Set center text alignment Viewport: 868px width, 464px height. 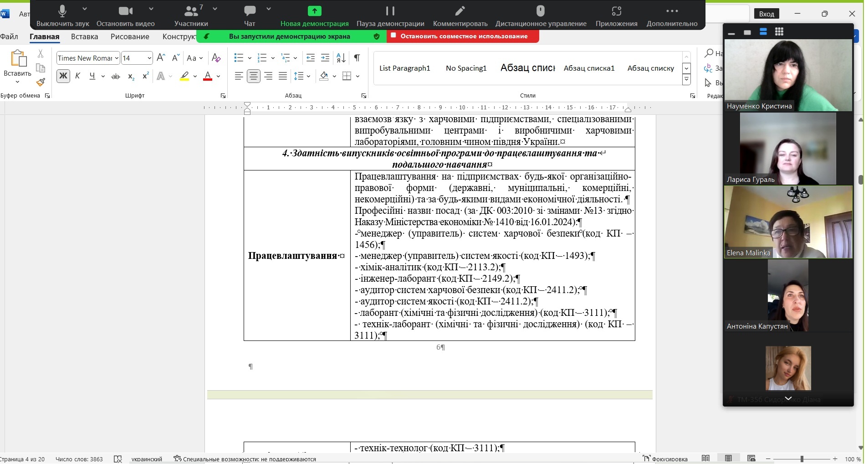[254, 76]
